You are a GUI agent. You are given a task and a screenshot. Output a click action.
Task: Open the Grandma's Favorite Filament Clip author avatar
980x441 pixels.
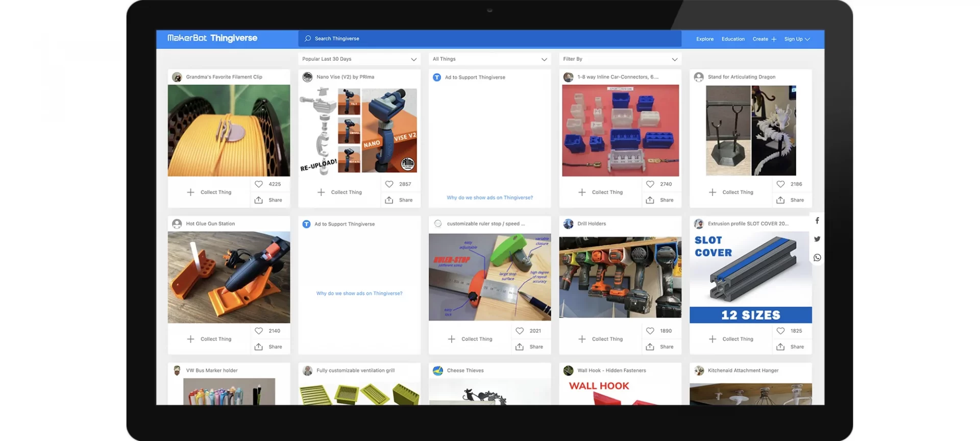click(177, 77)
